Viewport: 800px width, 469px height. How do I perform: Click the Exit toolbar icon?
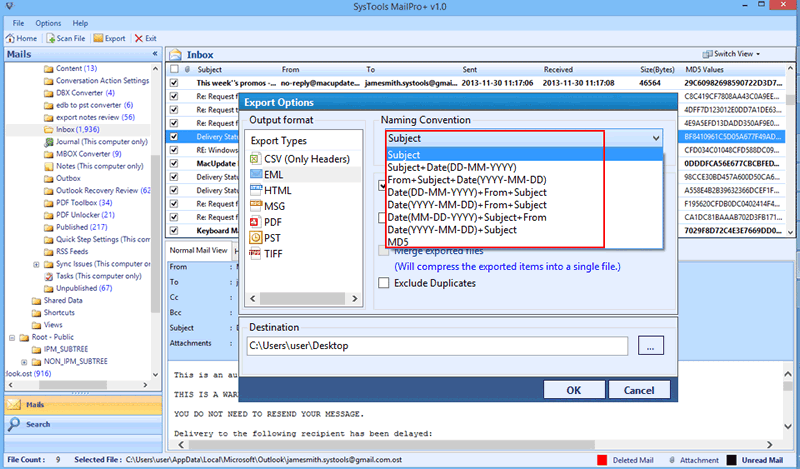[139, 38]
